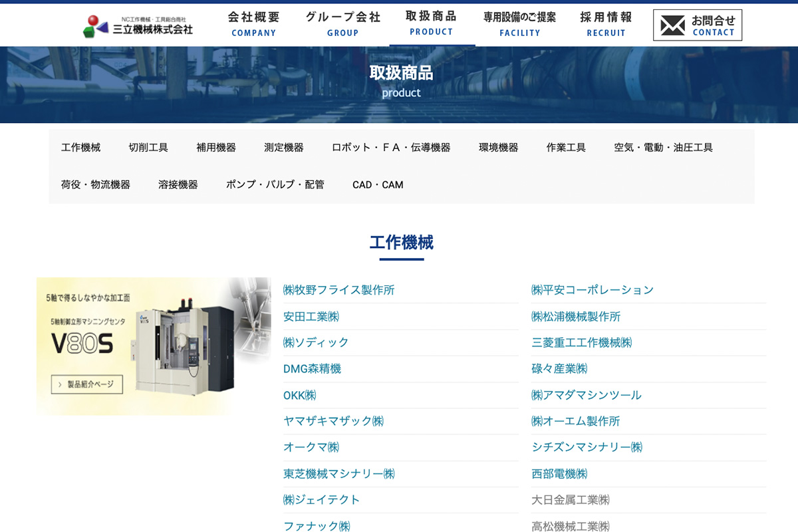Click the 製品紹介ページ button on banner

point(87,384)
